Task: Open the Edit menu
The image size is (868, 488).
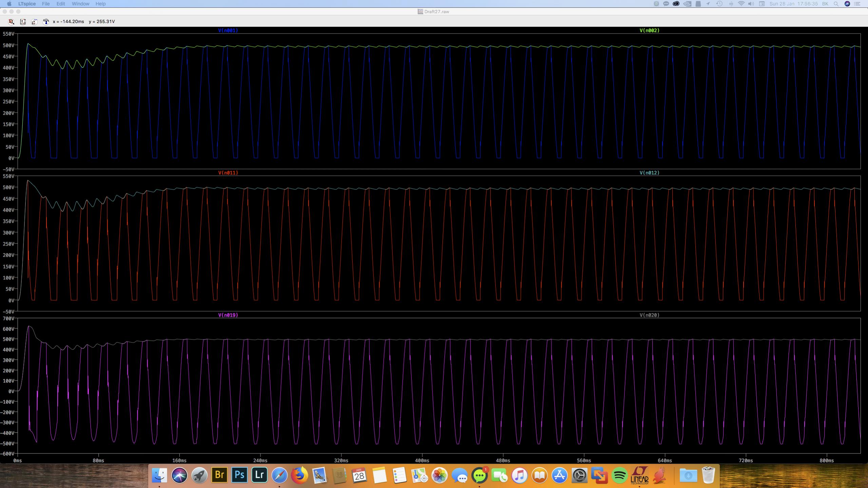Action: (x=61, y=4)
